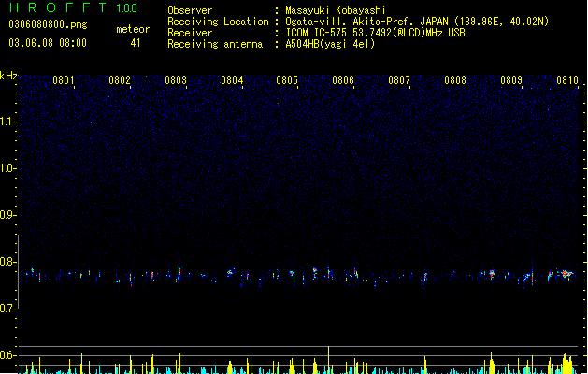
Task: Click the date 03.06.08 08:00
Action: [x=48, y=43]
